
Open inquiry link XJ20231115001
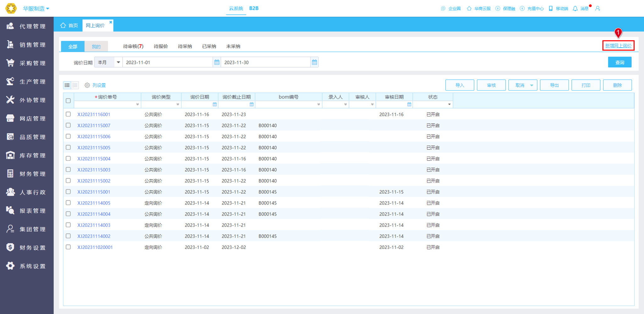point(94,192)
